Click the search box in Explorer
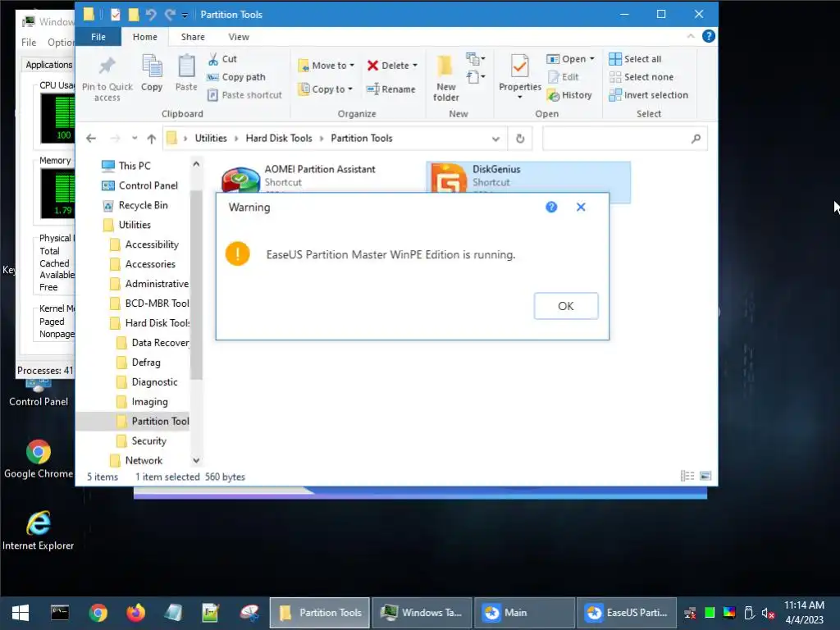Viewport: 840px width, 630px height. (x=624, y=139)
